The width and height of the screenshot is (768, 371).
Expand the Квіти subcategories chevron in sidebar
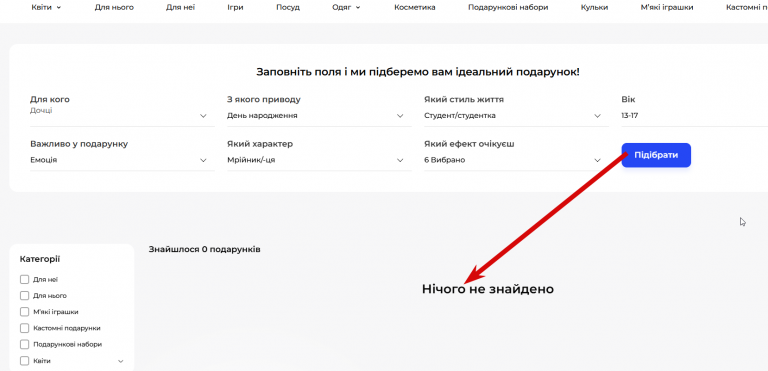121,361
